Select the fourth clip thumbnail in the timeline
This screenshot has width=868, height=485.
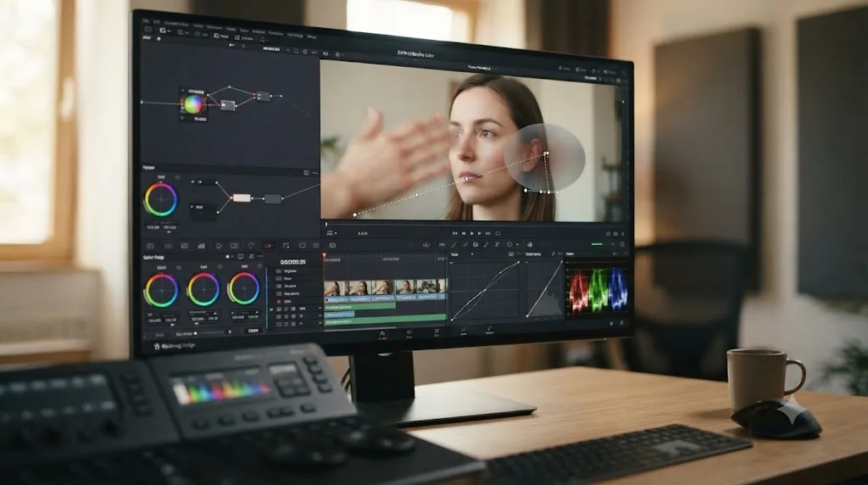404,287
